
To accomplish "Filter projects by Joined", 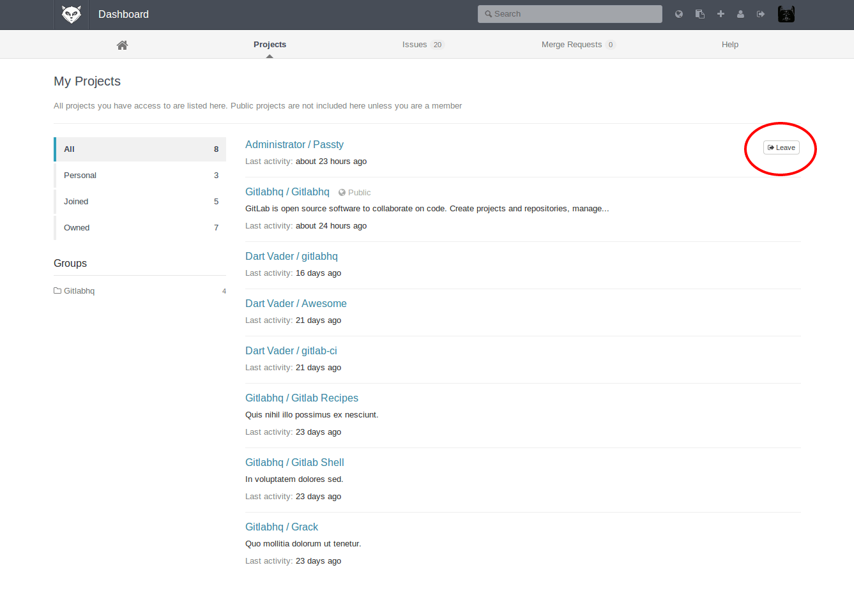I will 76,202.
